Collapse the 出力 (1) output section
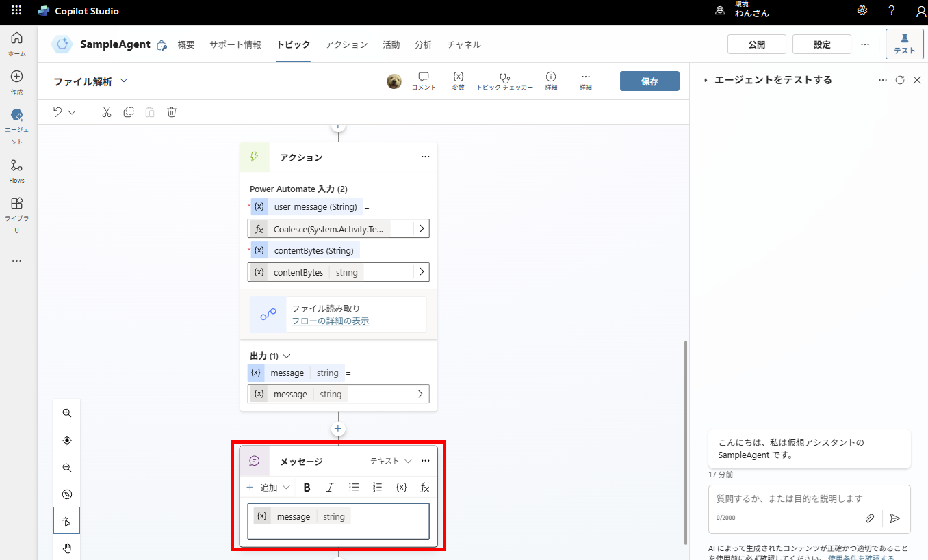The height and width of the screenshot is (560, 928). (287, 356)
